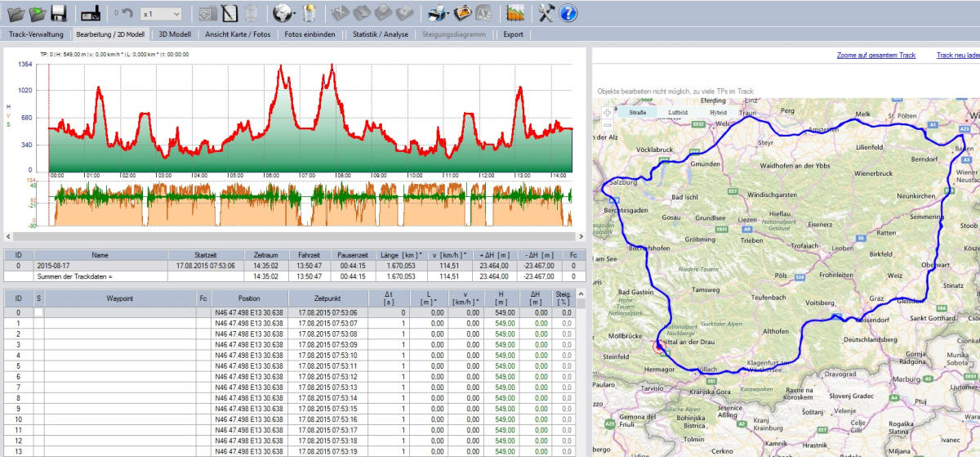Screen dimensions: 980x457
Task: Select waypoint timestamp 17.08.2015 07:53:19
Action: click(328, 450)
